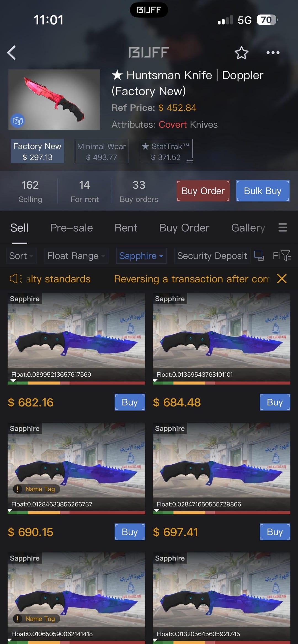Tap the float wear bar of $ 684.48 knife
Screen dimensions: 298x644
[x=222, y=383]
